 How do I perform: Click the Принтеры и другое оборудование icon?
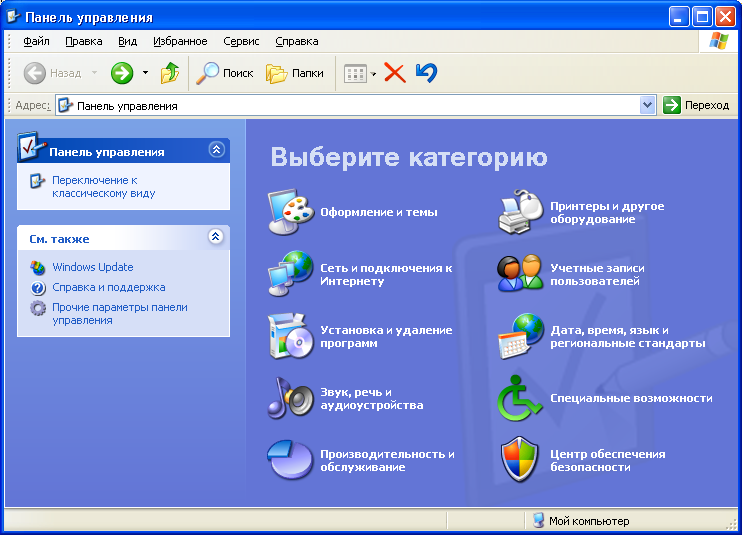[521, 211]
